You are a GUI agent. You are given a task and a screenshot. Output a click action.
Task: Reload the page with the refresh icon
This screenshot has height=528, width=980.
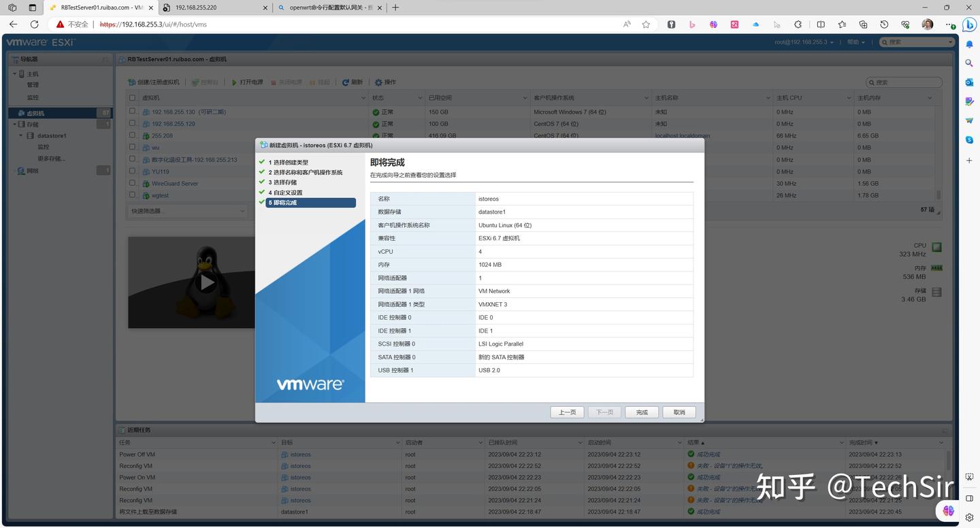(35, 24)
